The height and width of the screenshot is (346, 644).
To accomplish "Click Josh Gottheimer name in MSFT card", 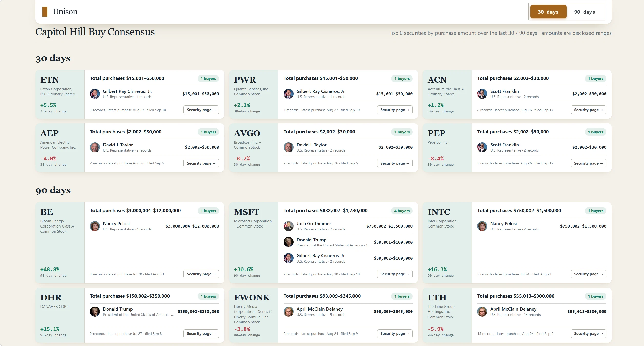I will tap(314, 224).
